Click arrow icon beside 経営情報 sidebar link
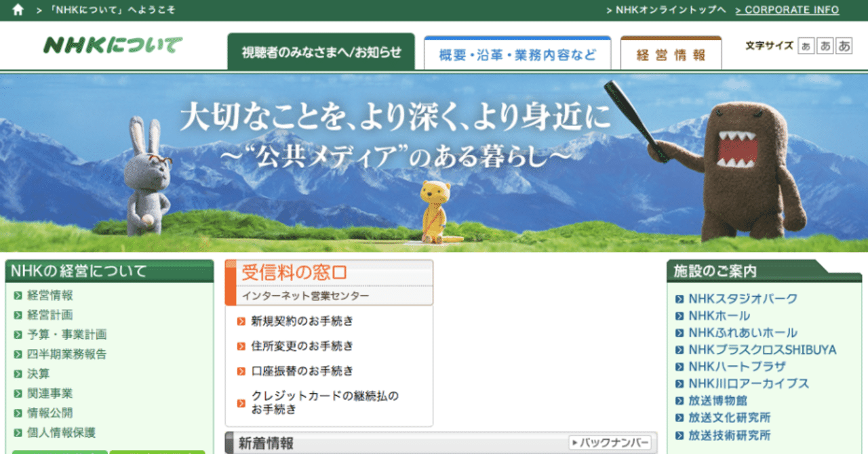Screen dimensions: 868x454 tap(18, 295)
